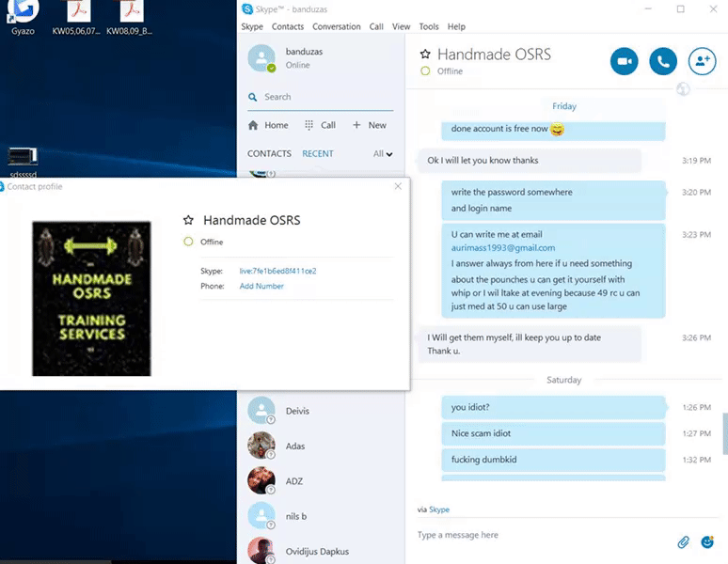728x564 pixels.
Task: Click the aurimass1993@gmail.com email link
Action: point(503,247)
